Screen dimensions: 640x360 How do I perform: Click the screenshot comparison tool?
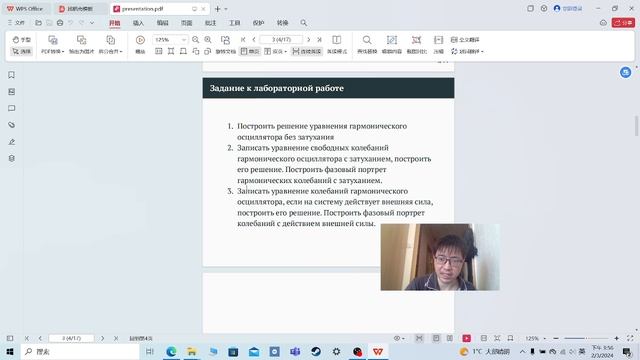point(416,45)
